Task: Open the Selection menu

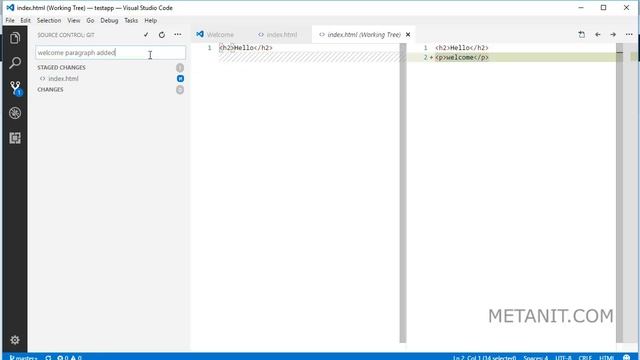Action: tap(49, 20)
